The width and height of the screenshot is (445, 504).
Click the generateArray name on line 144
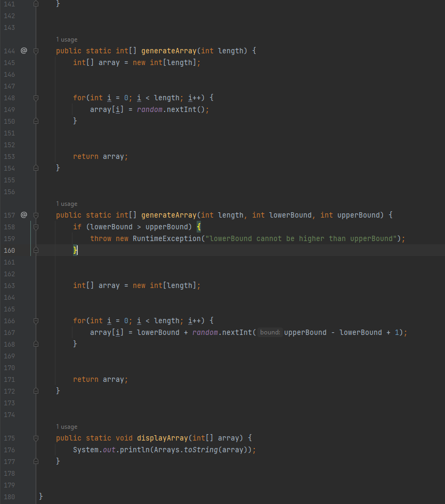coord(169,51)
